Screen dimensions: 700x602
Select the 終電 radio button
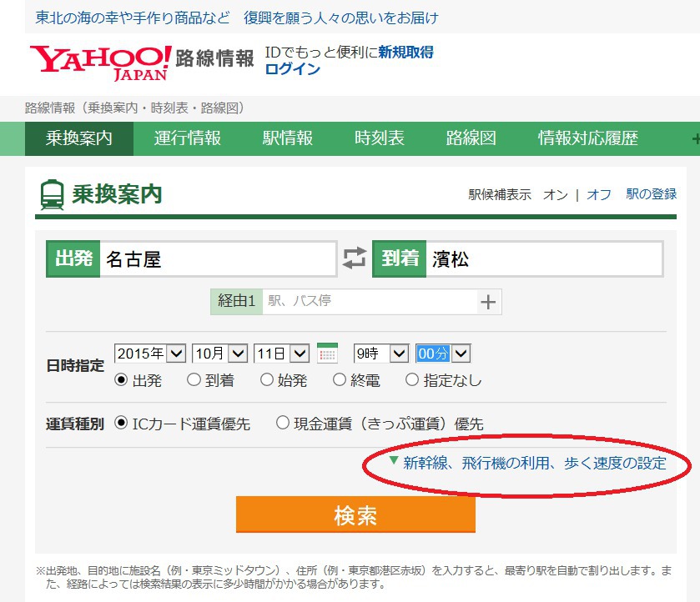pos(340,379)
